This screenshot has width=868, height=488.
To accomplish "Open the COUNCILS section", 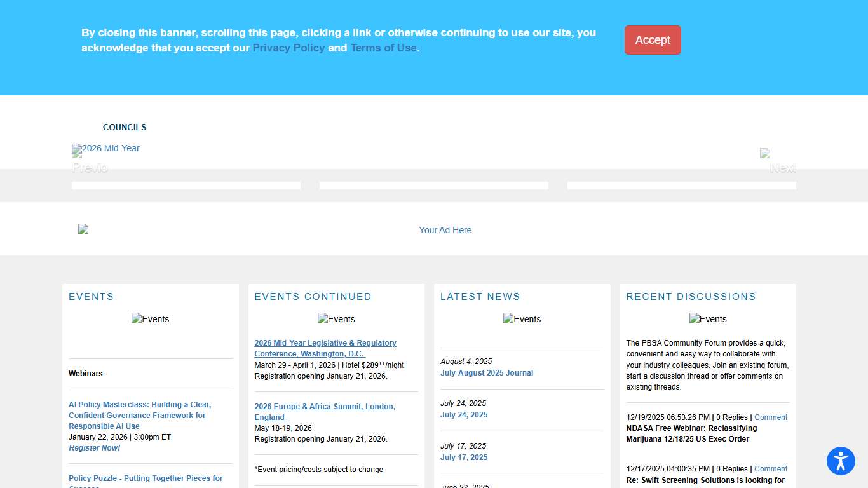I will pyautogui.click(x=125, y=127).
